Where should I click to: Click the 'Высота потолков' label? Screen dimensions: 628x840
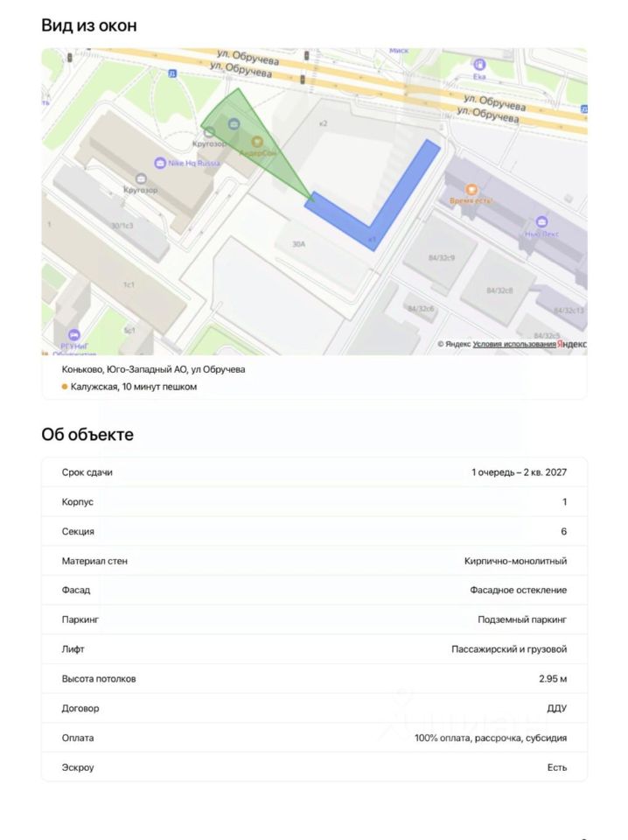coord(99,679)
